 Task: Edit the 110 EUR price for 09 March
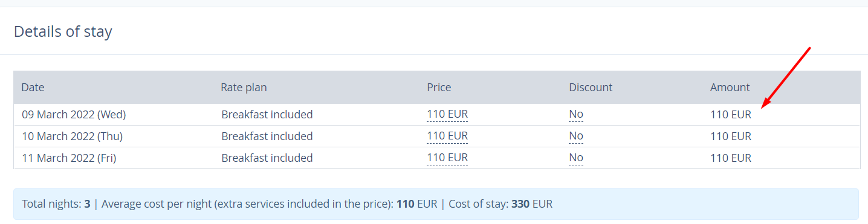point(447,114)
